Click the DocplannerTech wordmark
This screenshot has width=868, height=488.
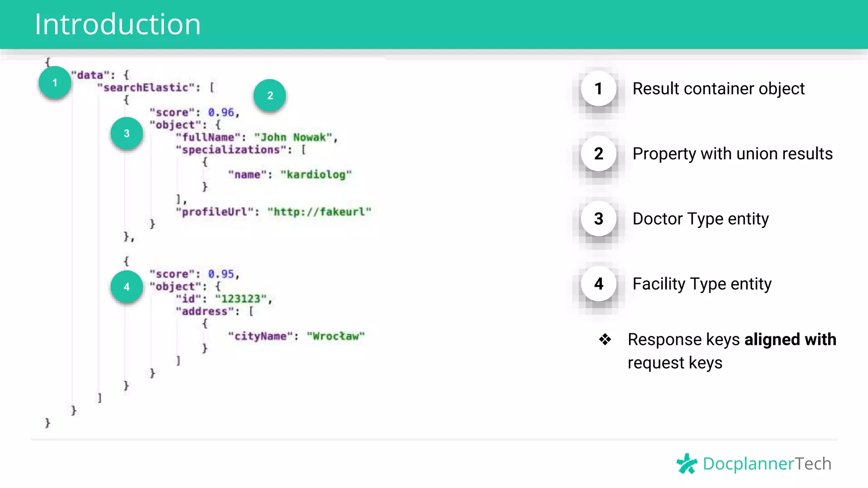767,464
